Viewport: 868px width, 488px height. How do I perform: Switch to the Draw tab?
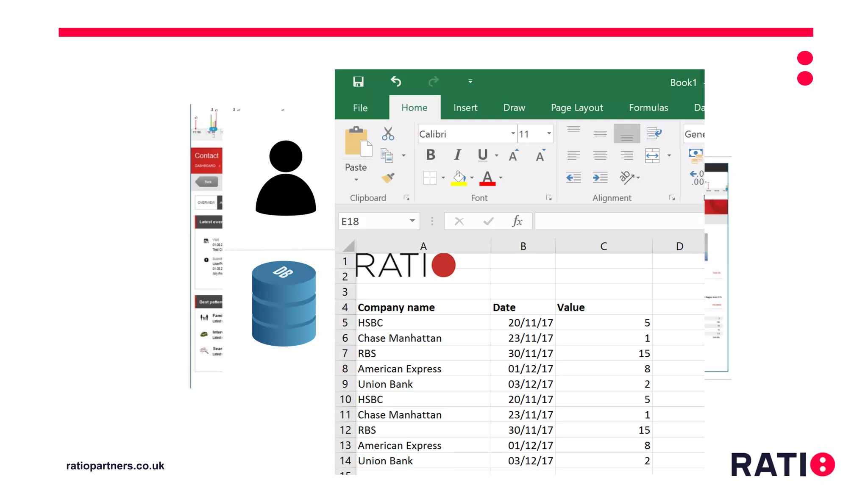(x=514, y=108)
